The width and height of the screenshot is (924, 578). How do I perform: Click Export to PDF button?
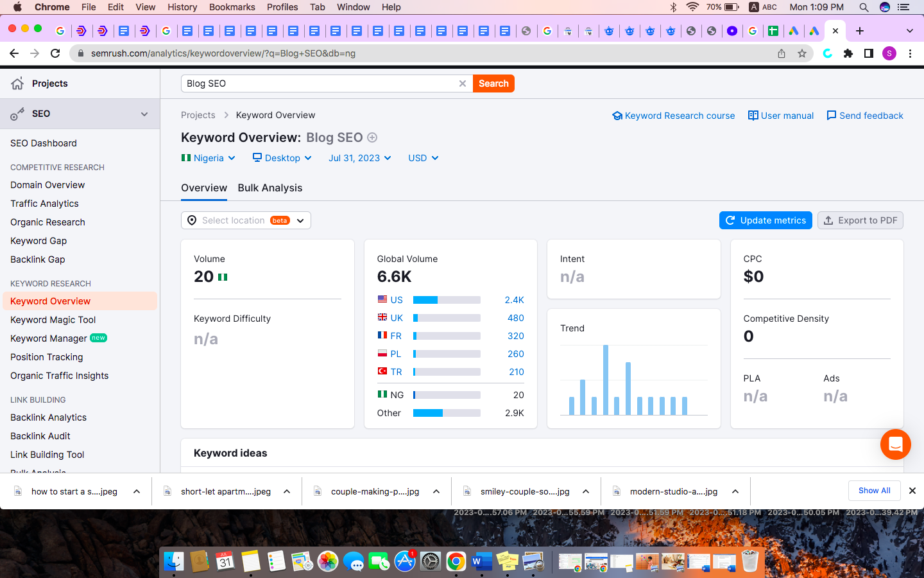click(x=860, y=220)
